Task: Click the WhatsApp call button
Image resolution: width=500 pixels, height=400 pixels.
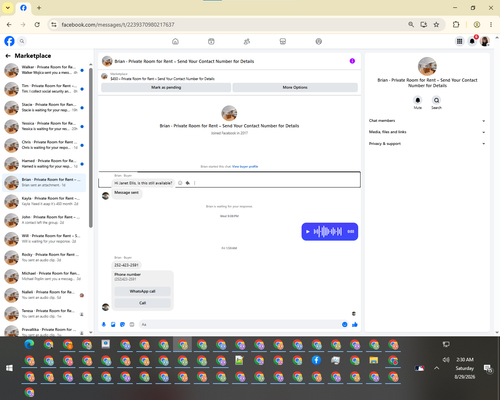Action: 142,291
